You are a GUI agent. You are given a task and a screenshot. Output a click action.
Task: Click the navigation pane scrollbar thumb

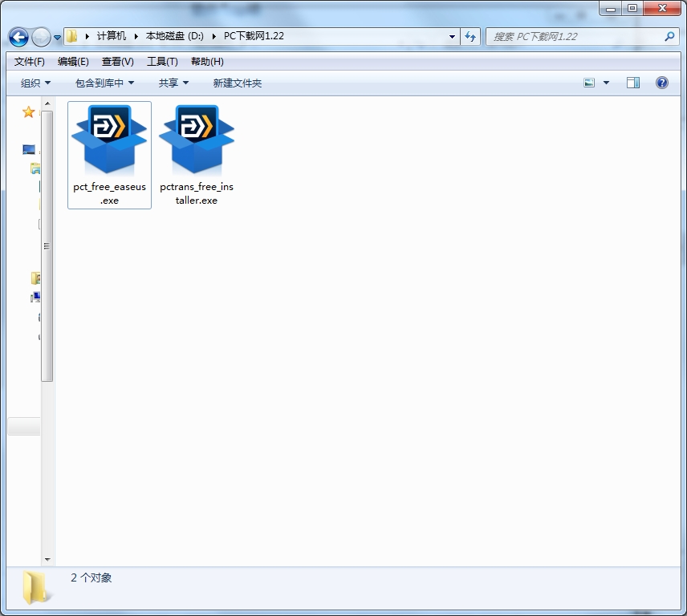tap(47, 246)
